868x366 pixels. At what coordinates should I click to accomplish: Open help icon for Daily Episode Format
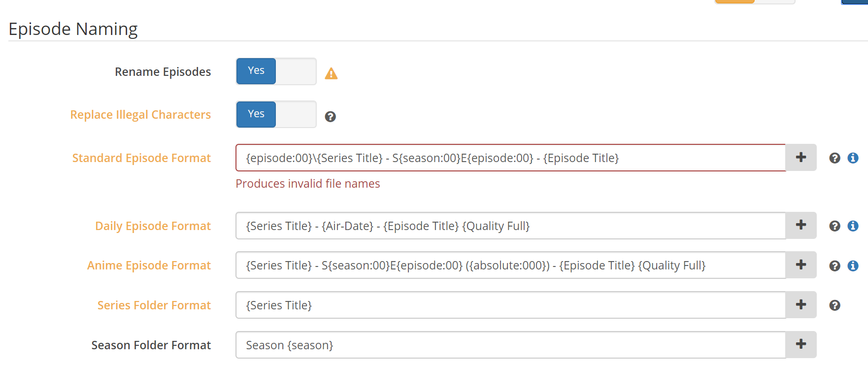click(835, 226)
